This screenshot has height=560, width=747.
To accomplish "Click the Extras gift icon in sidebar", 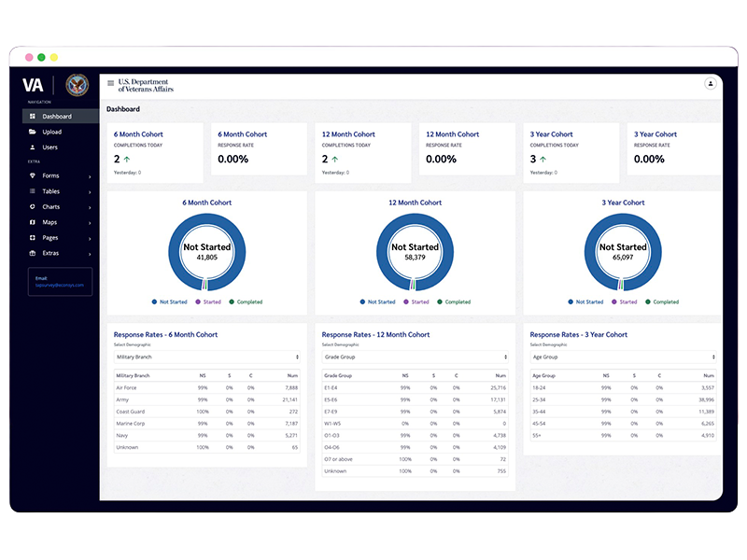I will (33, 253).
